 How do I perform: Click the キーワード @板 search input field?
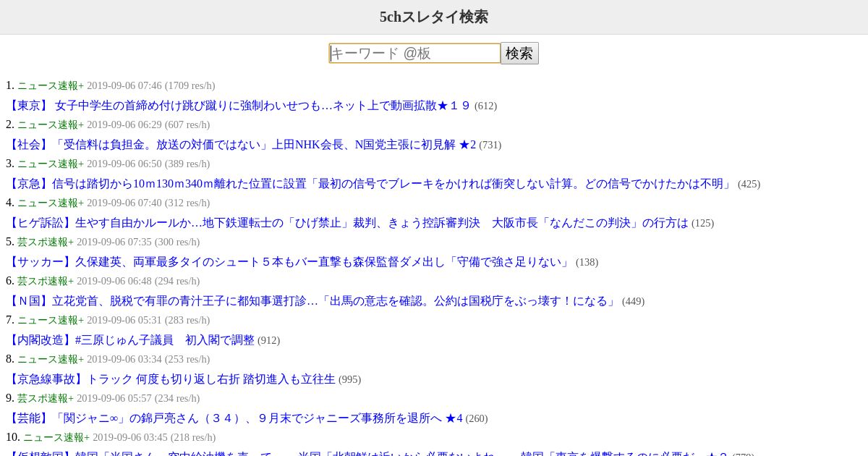[x=414, y=54]
